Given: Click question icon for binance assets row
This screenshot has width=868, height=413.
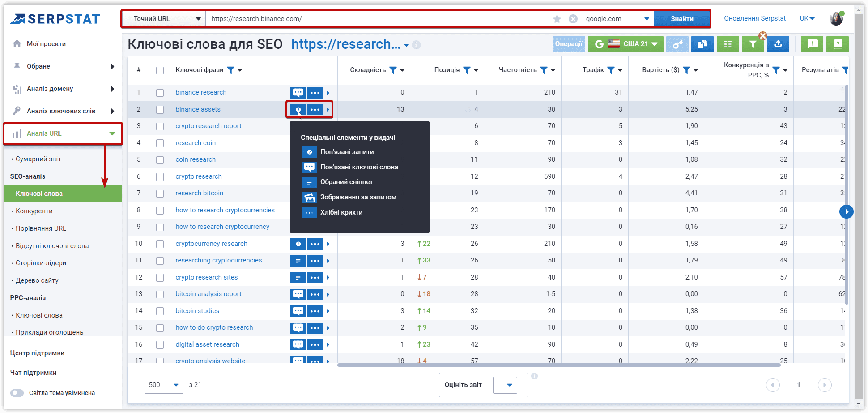Looking at the screenshot, I should coord(298,109).
